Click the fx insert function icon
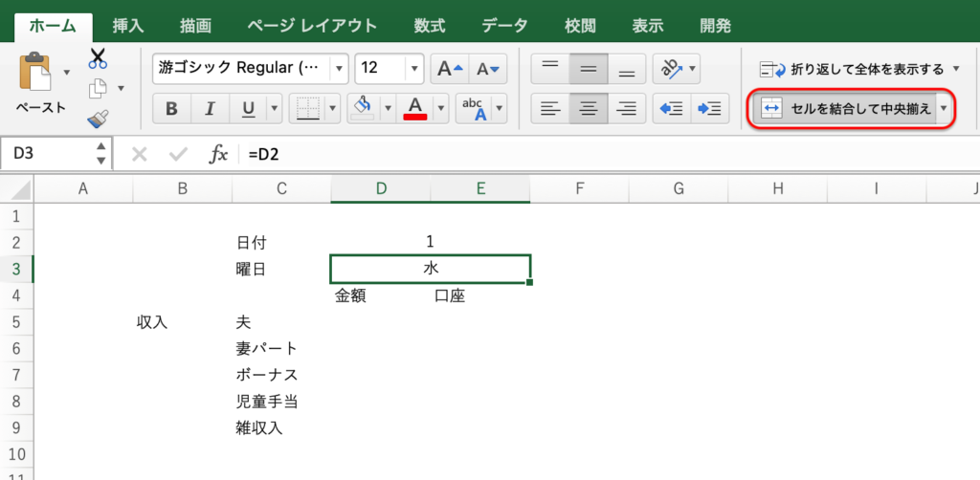Screen dimensions: 980x480 (218, 154)
